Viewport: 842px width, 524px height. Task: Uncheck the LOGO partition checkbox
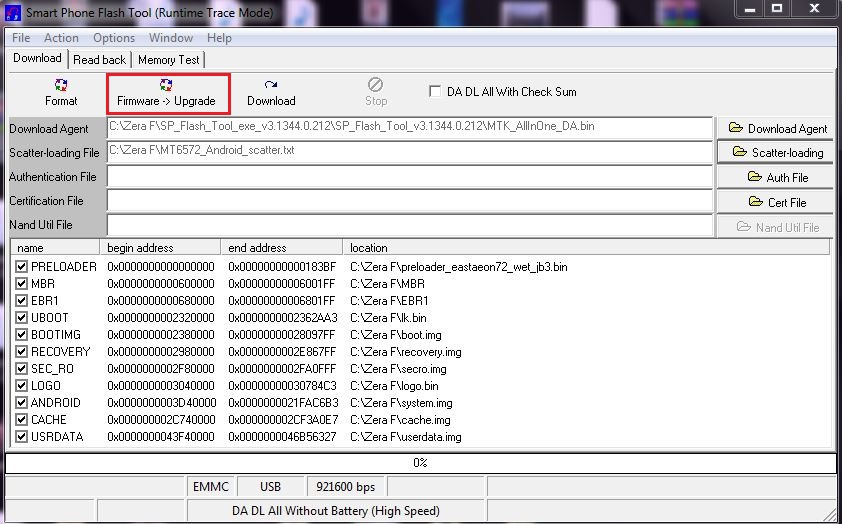tap(21, 385)
